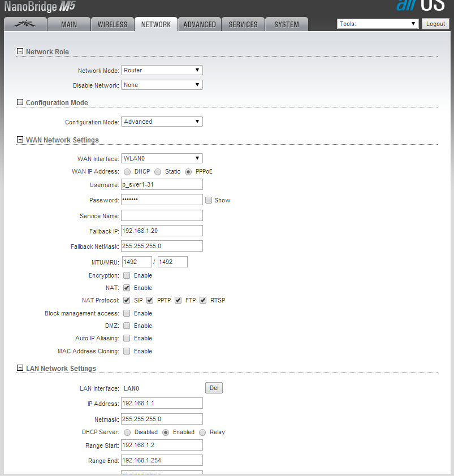454x476 pixels.
Task: Enable MAC Address Cloning
Action: (x=127, y=351)
